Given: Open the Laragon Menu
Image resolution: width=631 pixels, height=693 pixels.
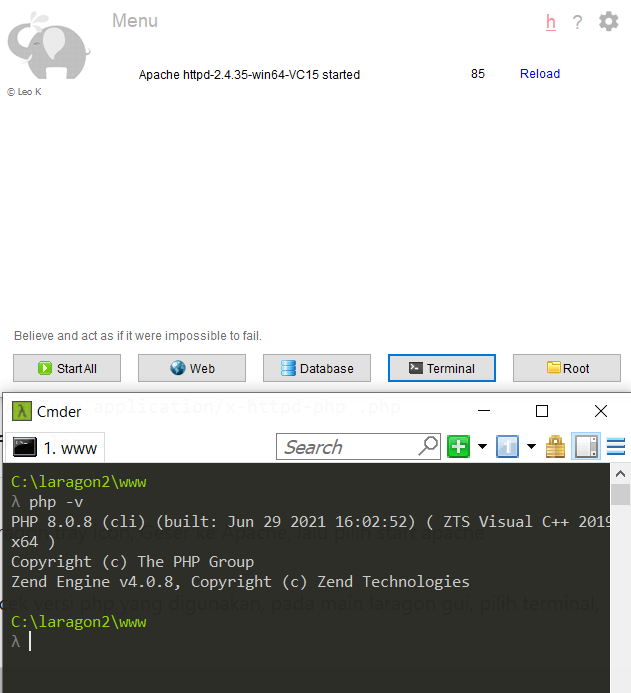Looking at the screenshot, I should 135,21.
